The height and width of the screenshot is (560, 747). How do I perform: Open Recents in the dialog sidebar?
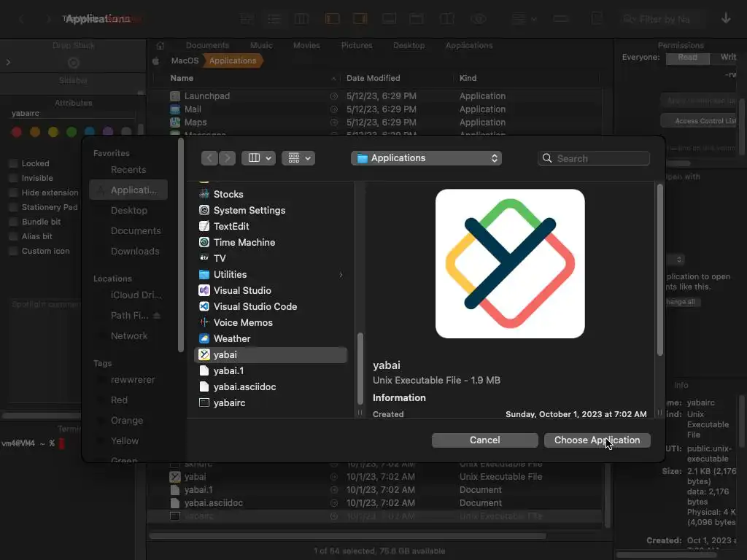tap(128, 169)
